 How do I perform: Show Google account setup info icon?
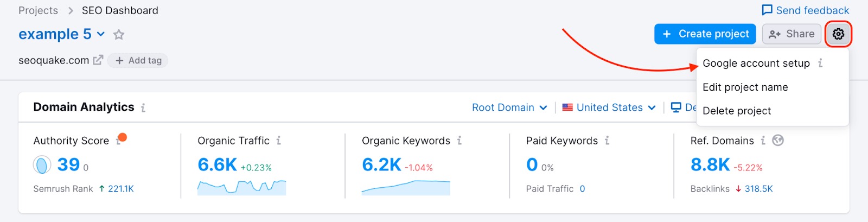820,63
